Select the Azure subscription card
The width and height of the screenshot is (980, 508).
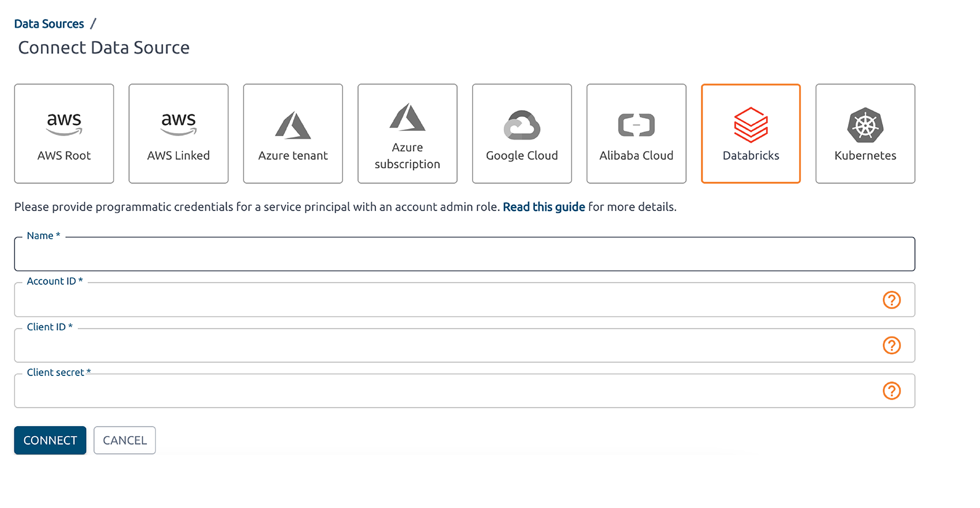(408, 134)
